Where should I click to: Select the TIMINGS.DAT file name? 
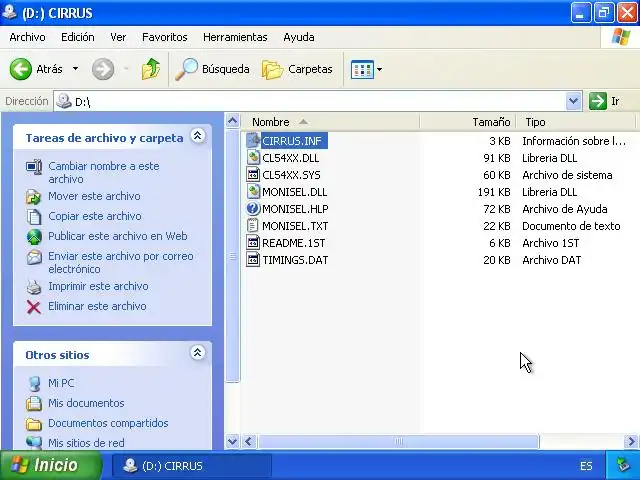click(x=295, y=260)
